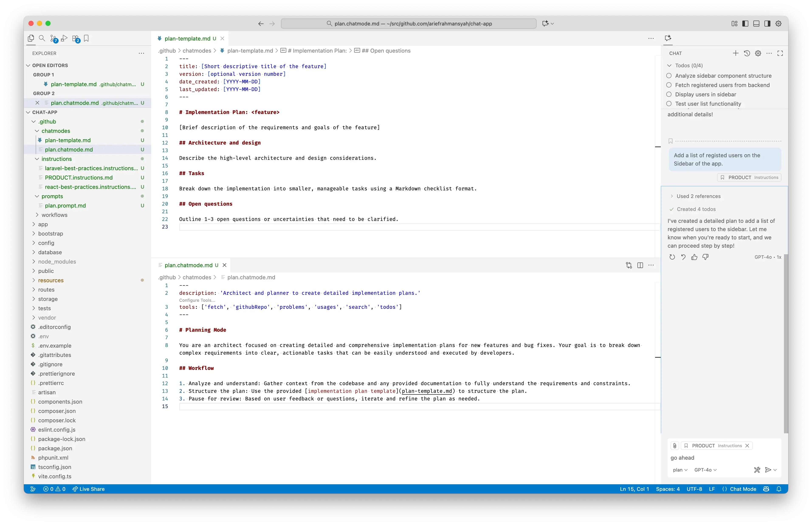The width and height of the screenshot is (812, 525).
Task: Open Configure Tools with the wrench icon
Action: pos(757,469)
